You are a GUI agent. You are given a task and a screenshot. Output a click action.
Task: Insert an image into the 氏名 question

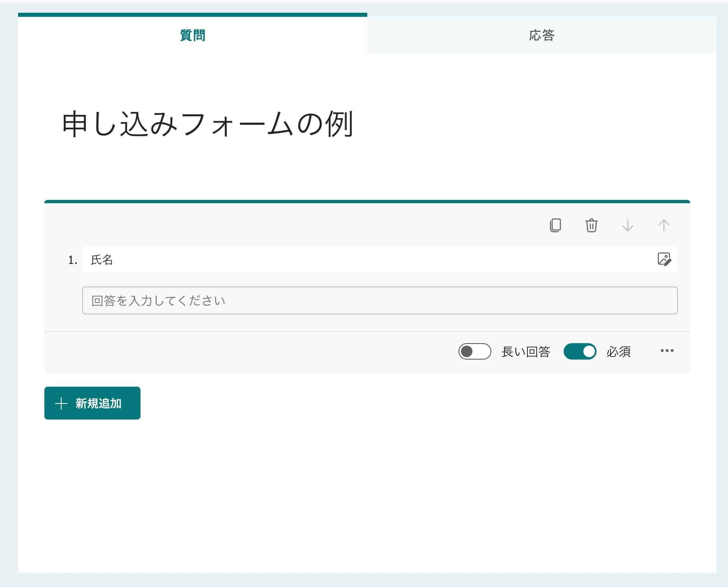click(665, 260)
